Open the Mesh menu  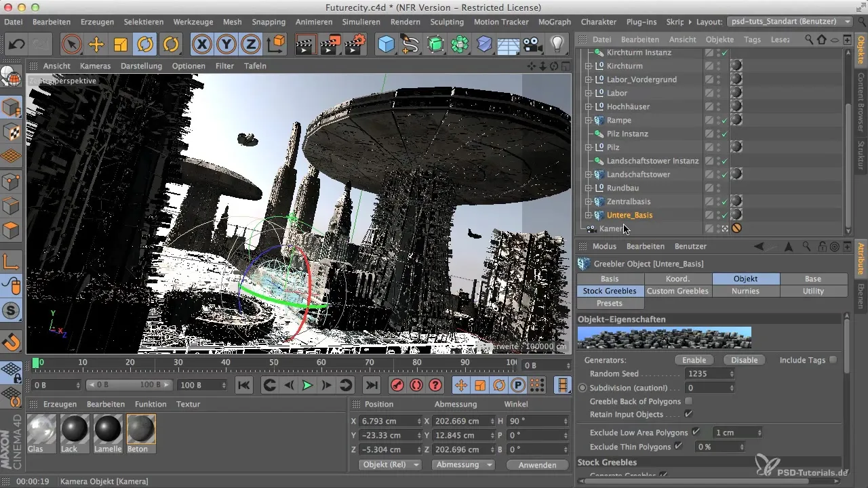232,22
